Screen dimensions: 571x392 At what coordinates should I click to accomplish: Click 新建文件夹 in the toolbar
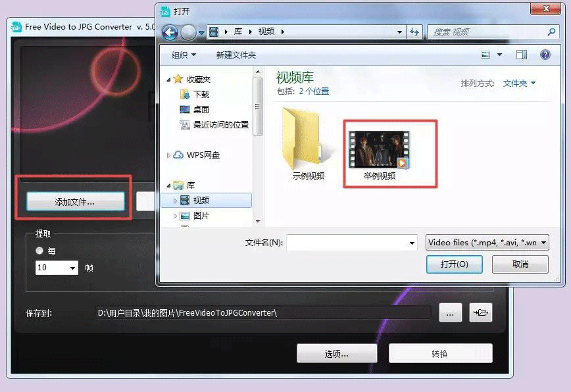pos(236,55)
